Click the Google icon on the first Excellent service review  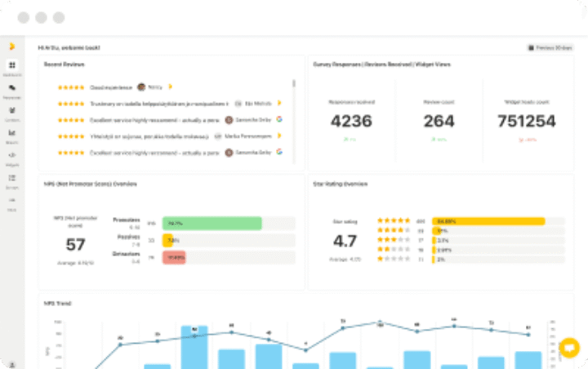[279, 119]
